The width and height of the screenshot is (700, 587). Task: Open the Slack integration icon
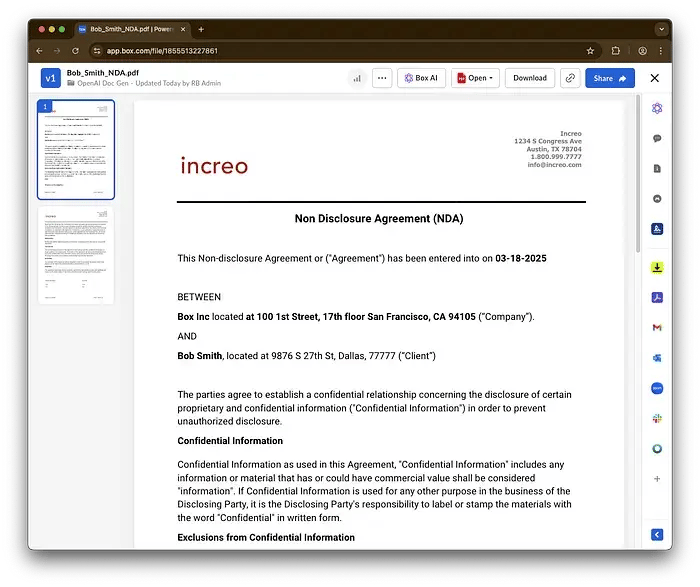click(x=657, y=418)
